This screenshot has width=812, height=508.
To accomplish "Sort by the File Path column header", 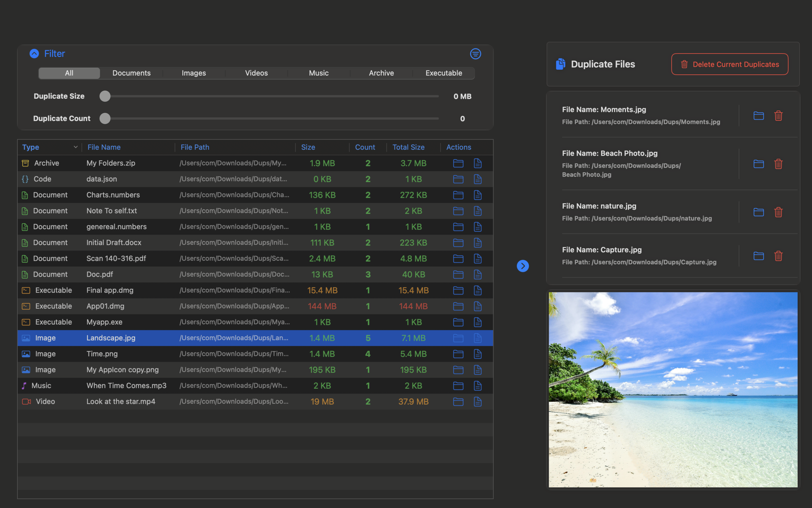I will 195,147.
